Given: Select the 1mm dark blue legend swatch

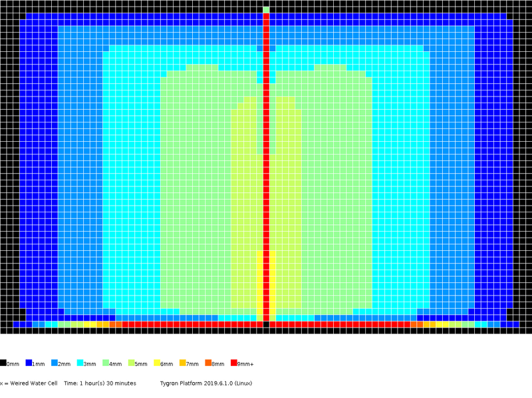Looking at the screenshot, I should point(28,363).
